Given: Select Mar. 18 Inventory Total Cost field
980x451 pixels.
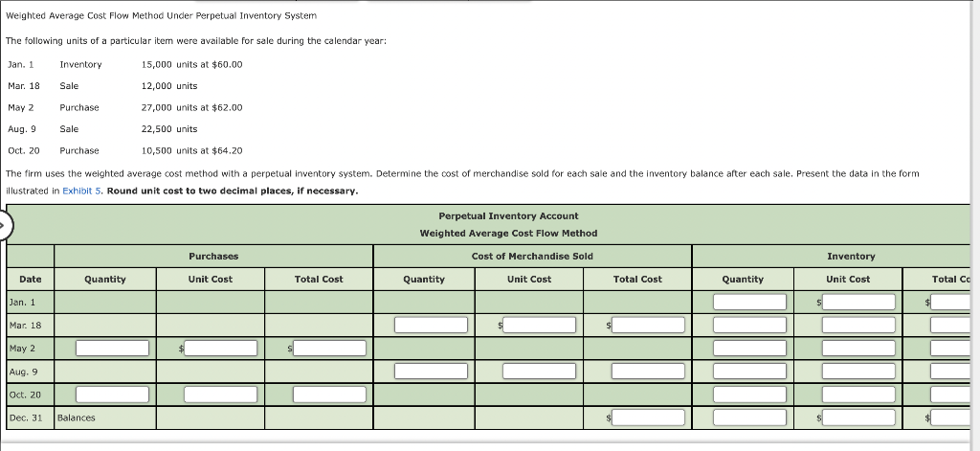Looking at the screenshot, I should pyautogui.click(x=950, y=326).
